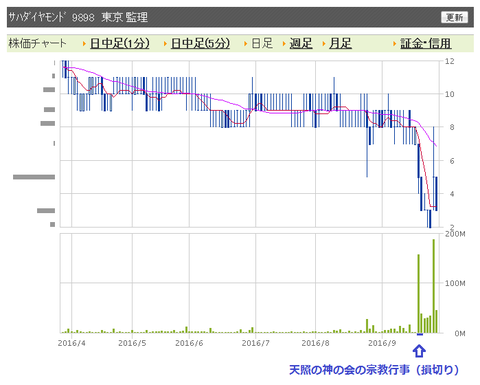Image resolution: width=480 pixels, height=385 pixels.
Task: Click the 100M volume axis label
Action: click(455, 283)
